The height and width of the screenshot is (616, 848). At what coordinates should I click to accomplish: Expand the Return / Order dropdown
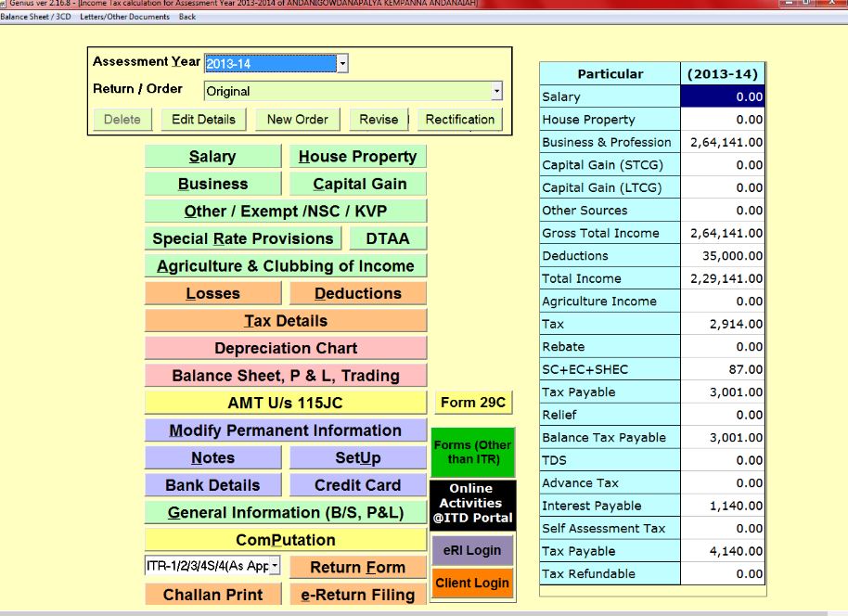tap(496, 91)
